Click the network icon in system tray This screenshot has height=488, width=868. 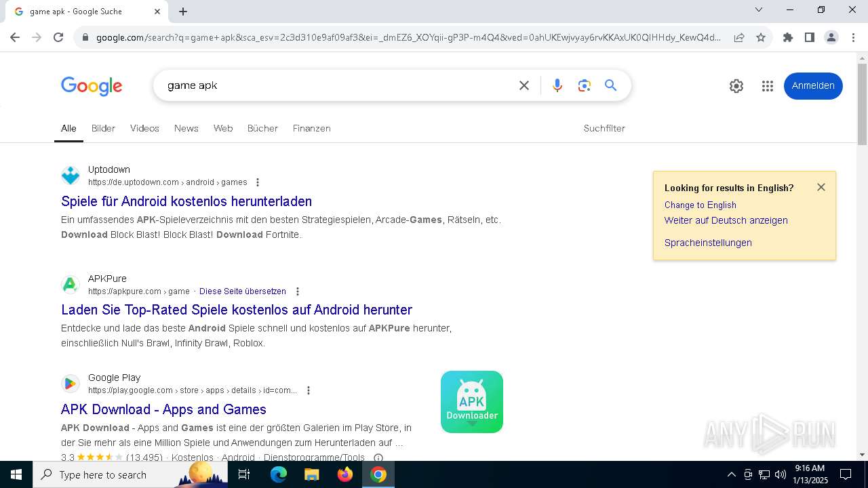[764, 474]
